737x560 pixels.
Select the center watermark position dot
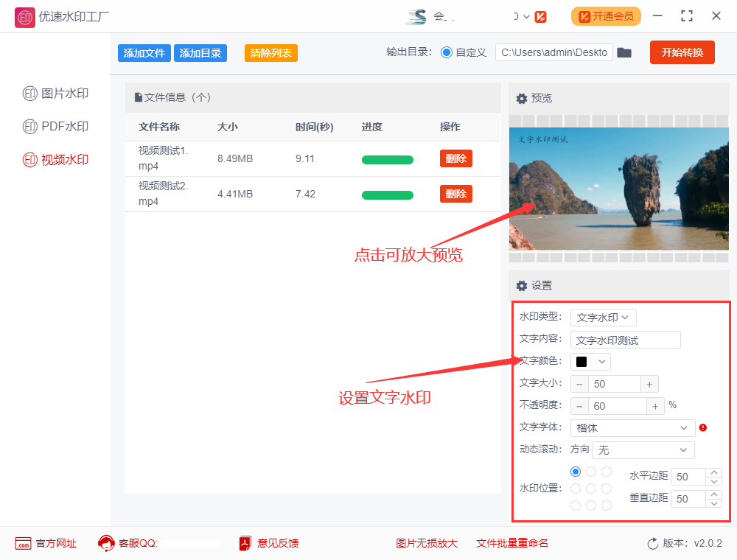pyautogui.click(x=590, y=488)
